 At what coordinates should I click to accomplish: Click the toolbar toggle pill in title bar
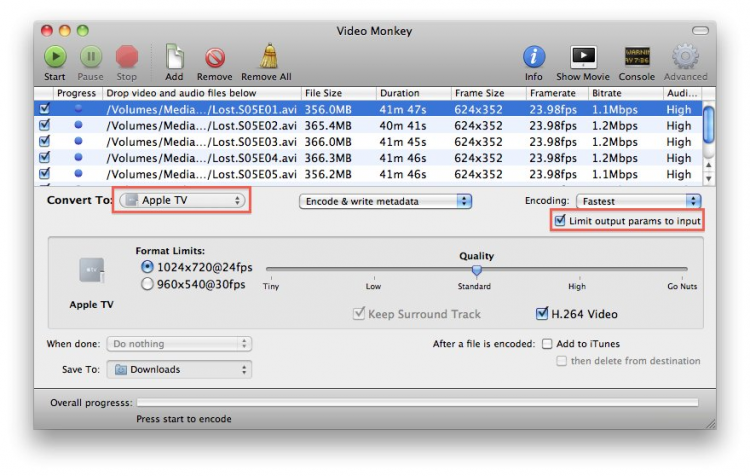click(700, 31)
